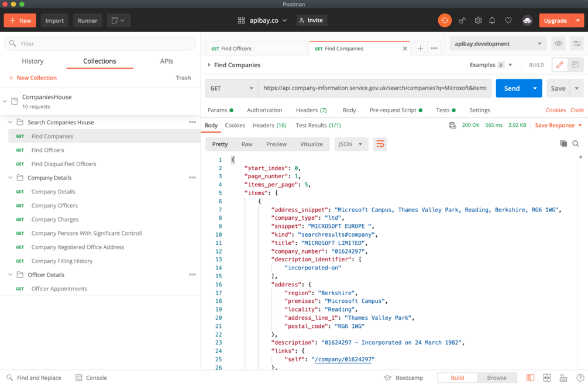Image resolution: width=588 pixels, height=384 pixels.
Task: Open the settings gear icon in header
Action: 478,20
